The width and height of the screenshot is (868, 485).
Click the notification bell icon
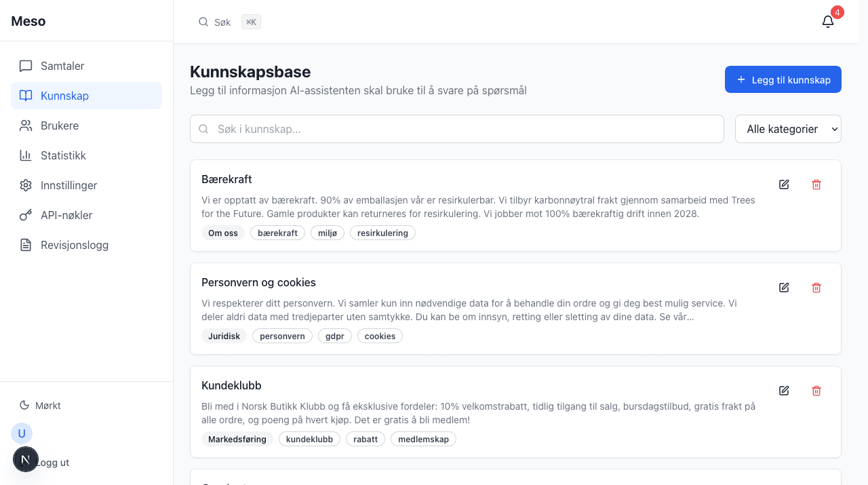827,22
